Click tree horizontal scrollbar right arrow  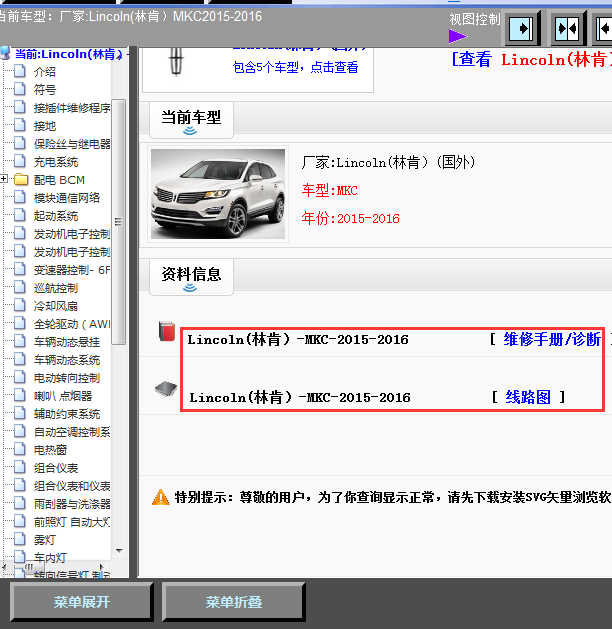(x=102, y=567)
